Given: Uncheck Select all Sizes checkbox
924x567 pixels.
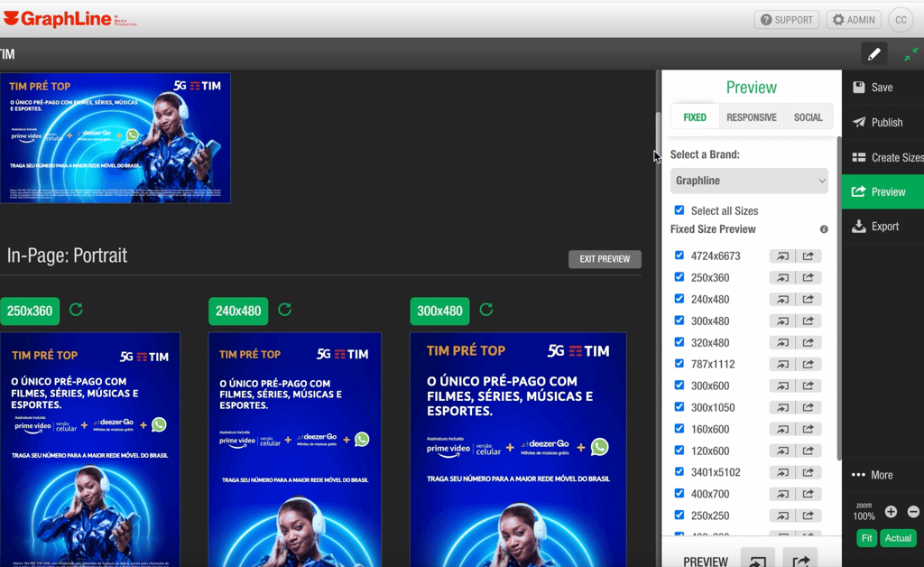Looking at the screenshot, I should click(679, 210).
